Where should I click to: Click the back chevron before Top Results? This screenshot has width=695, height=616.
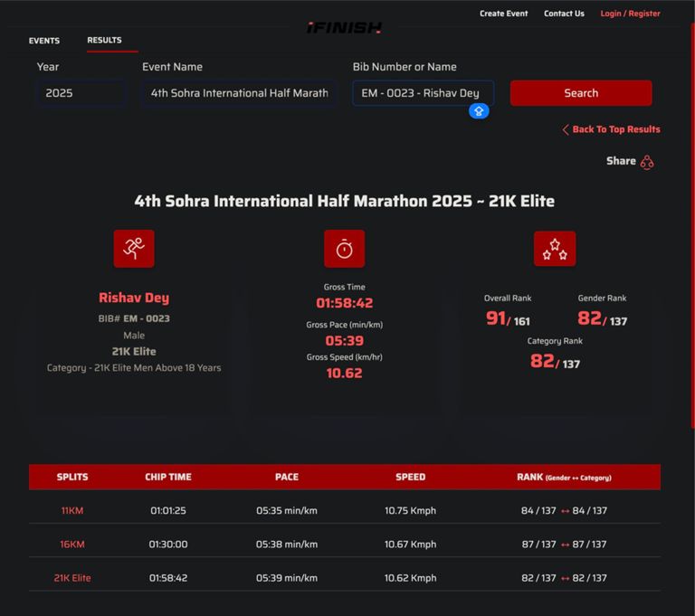tap(565, 129)
